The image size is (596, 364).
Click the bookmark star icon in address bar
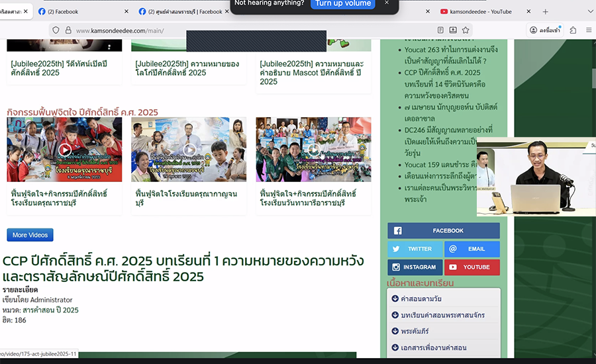tap(466, 30)
